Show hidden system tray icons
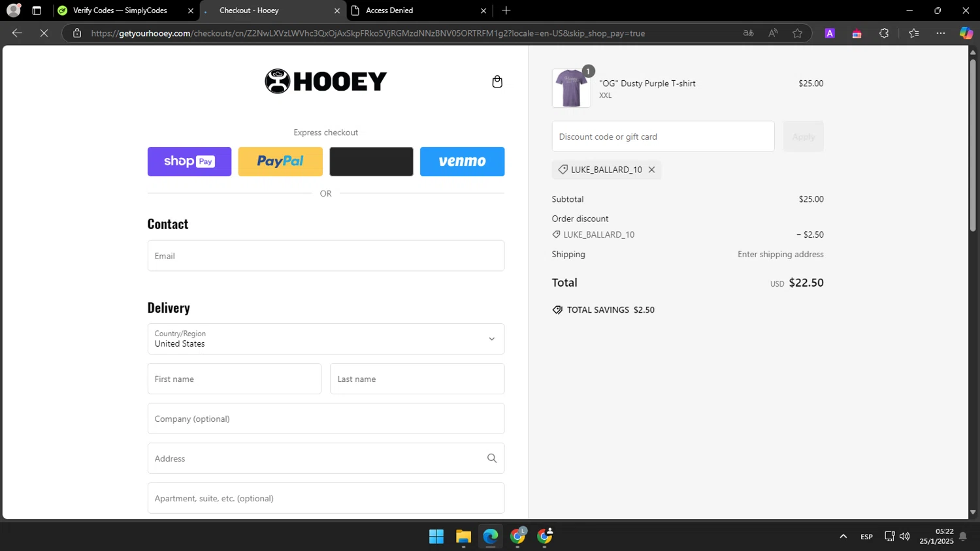 (843, 537)
